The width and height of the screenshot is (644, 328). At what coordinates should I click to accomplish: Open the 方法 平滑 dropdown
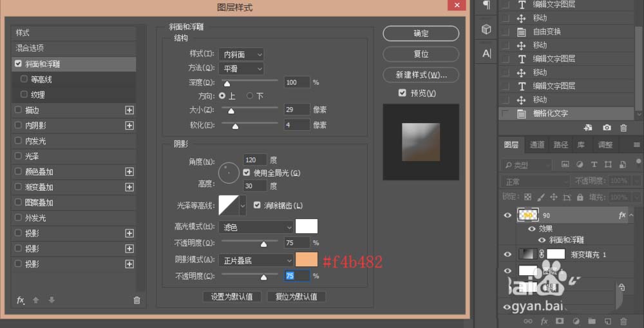pyautogui.click(x=241, y=69)
